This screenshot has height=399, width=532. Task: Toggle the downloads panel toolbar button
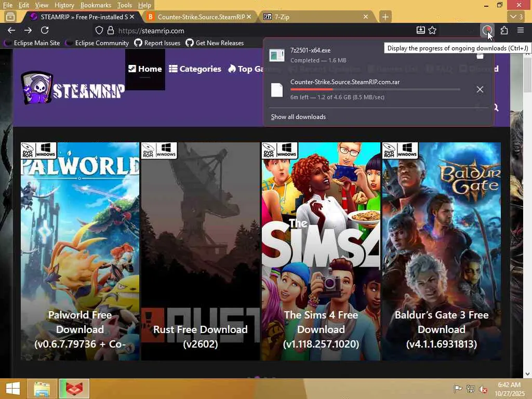487,30
